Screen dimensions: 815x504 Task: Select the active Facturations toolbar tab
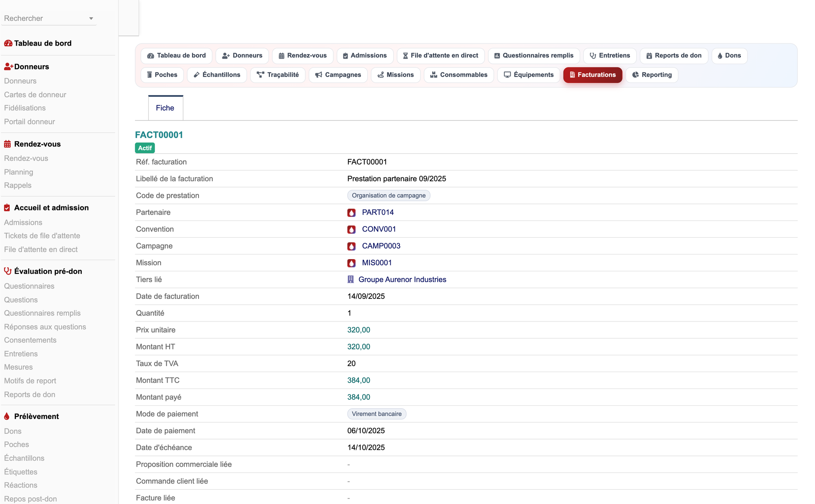pyautogui.click(x=593, y=75)
